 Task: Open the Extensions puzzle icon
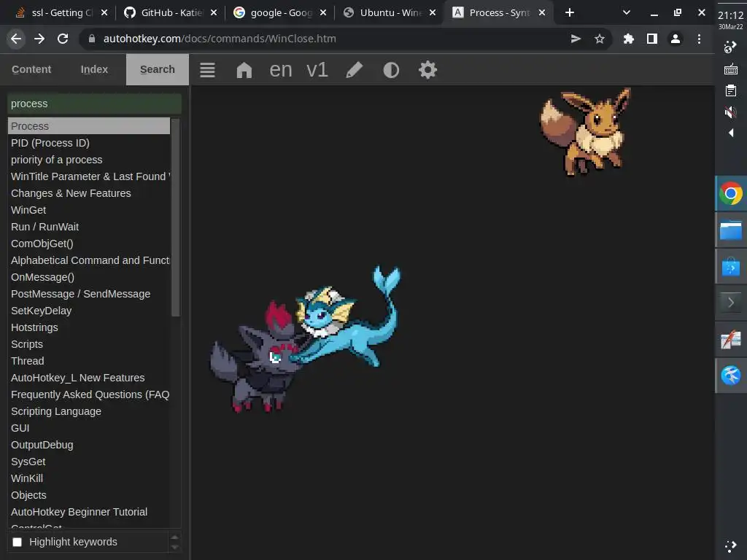tap(629, 39)
